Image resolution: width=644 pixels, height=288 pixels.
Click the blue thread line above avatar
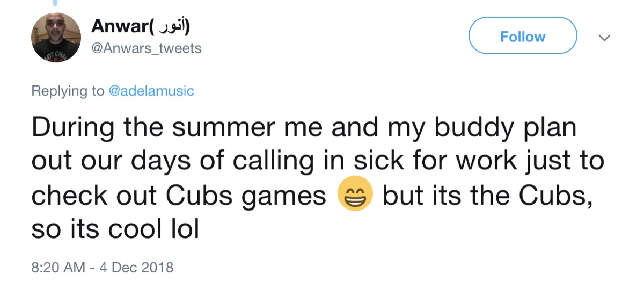click(x=55, y=3)
